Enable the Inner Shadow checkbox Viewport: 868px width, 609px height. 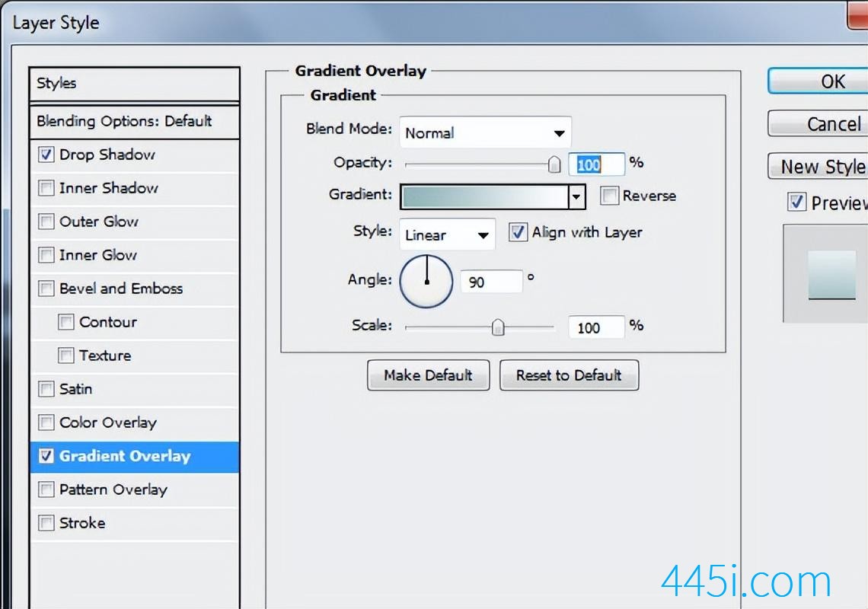point(46,188)
